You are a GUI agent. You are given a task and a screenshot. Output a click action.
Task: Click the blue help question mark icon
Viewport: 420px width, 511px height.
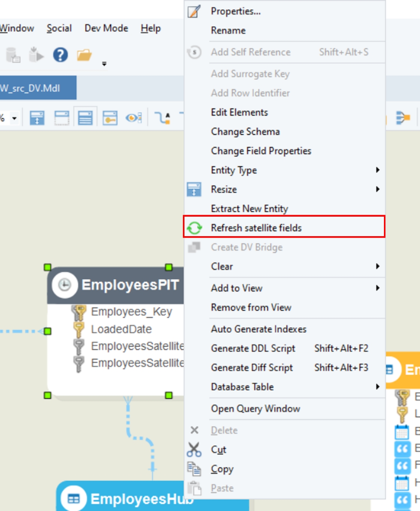(60, 55)
